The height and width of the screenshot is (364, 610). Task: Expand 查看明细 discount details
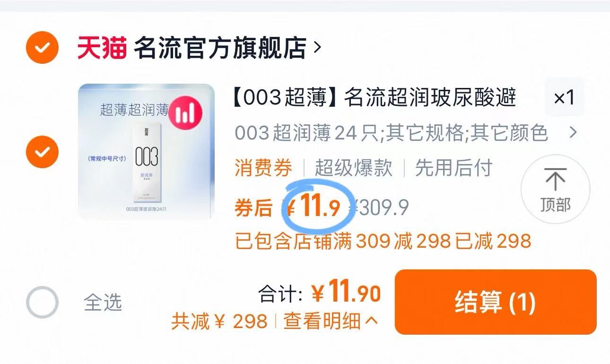[x=331, y=321]
